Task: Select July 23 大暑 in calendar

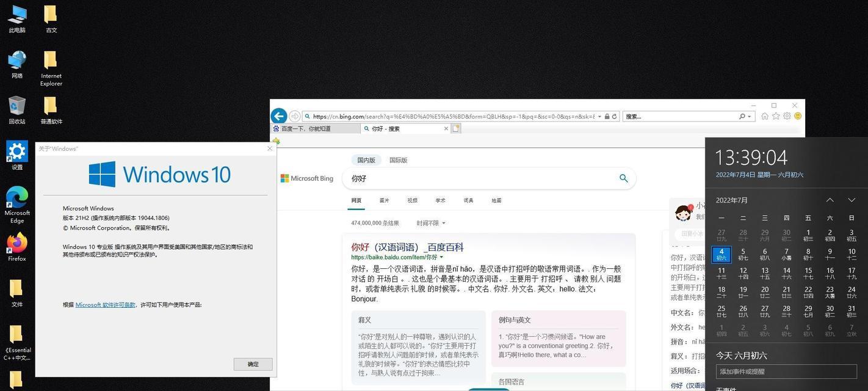Action: [x=830, y=292]
